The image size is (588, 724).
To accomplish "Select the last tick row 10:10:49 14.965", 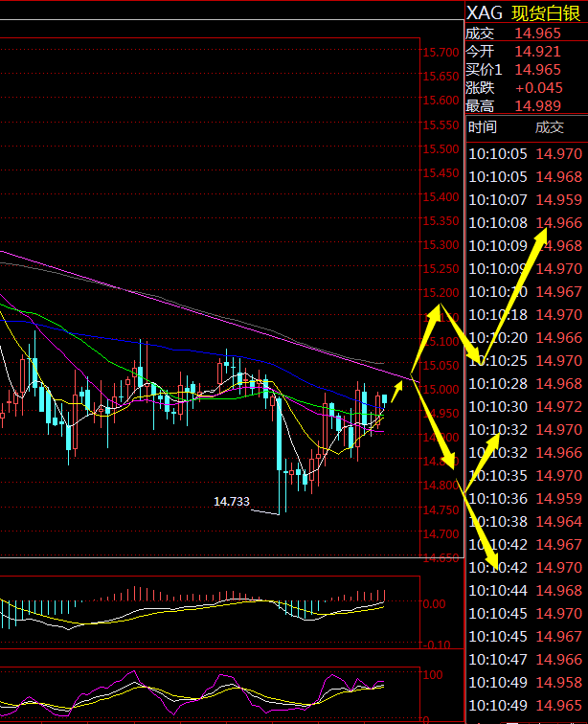I will point(526,706).
